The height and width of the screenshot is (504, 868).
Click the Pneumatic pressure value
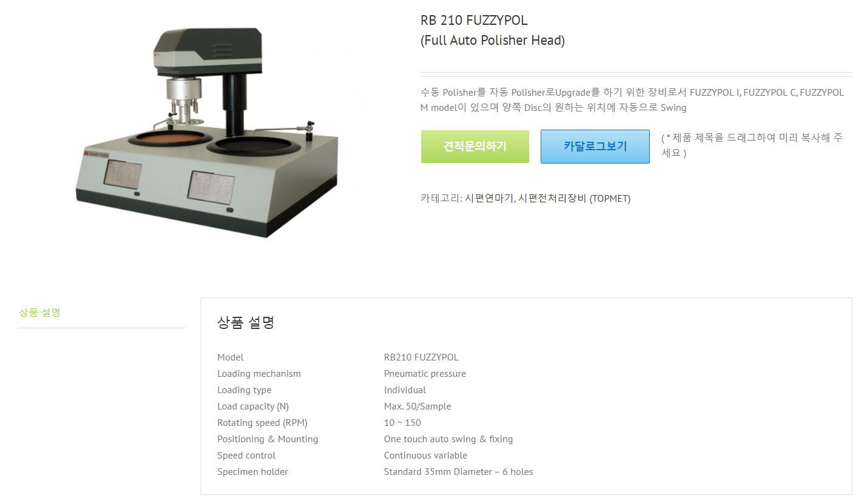[425, 374]
